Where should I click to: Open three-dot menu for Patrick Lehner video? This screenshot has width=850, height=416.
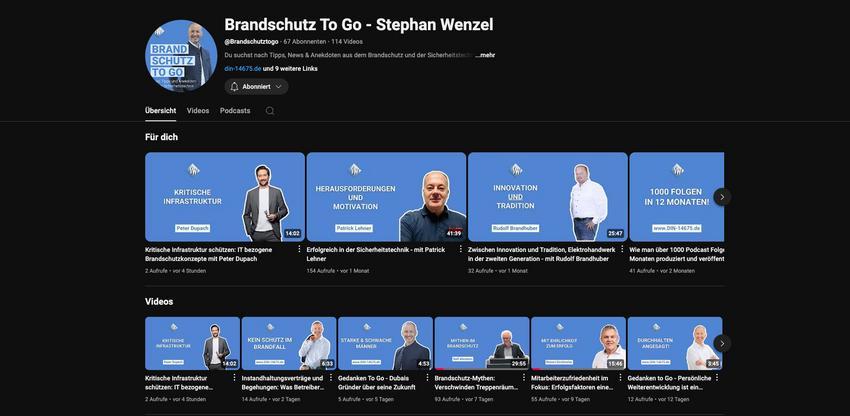460,249
